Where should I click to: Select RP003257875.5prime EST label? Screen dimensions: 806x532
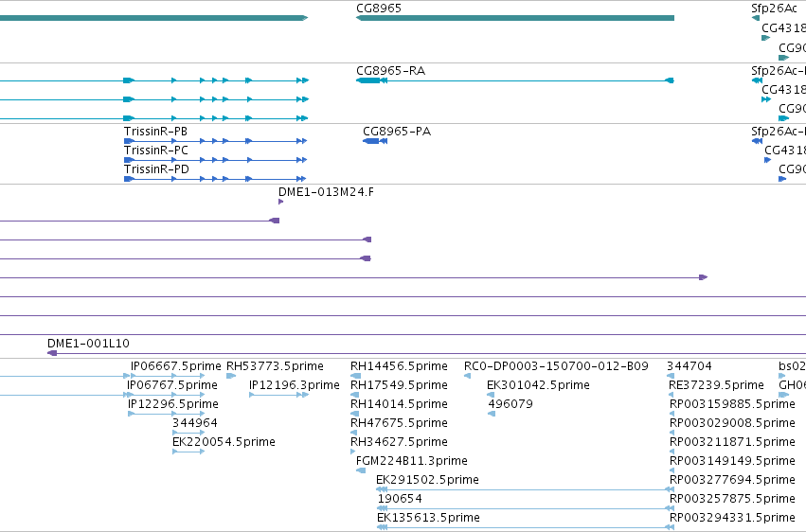pyautogui.click(x=732, y=499)
